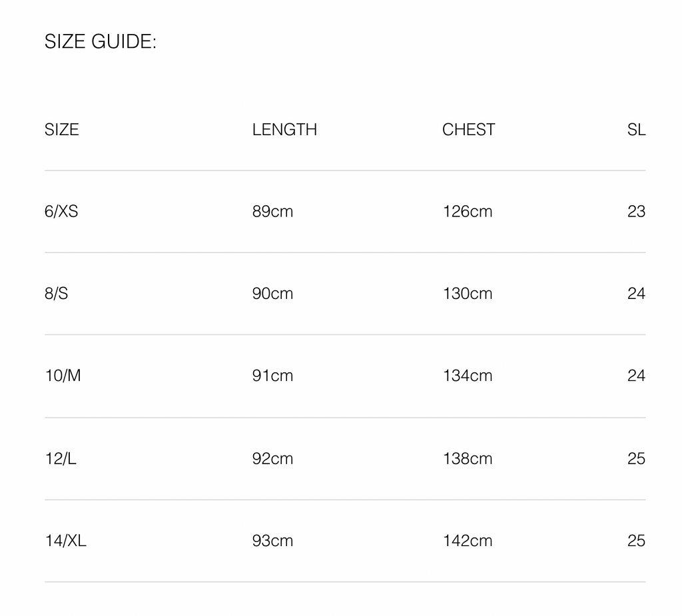Select the SIZE column header

point(61,129)
